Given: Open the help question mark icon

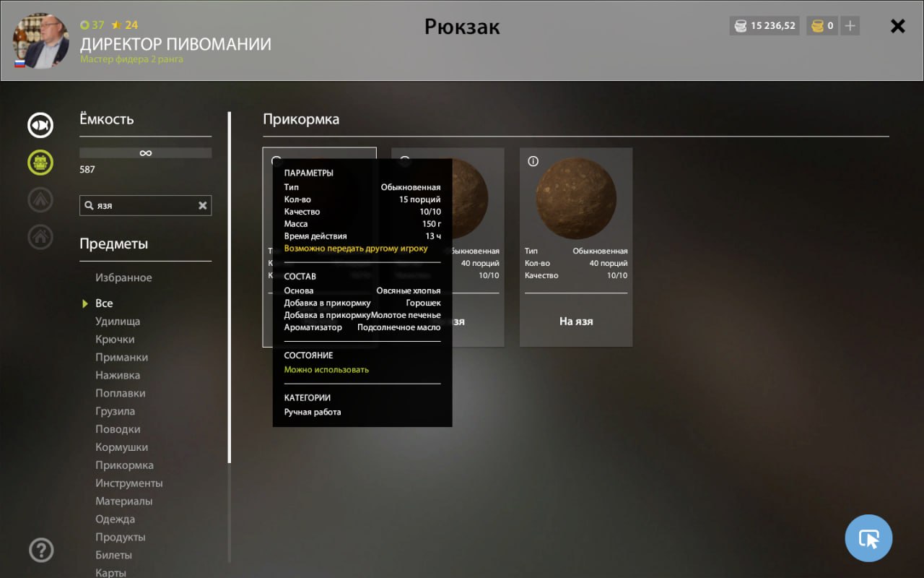Looking at the screenshot, I should click(41, 551).
